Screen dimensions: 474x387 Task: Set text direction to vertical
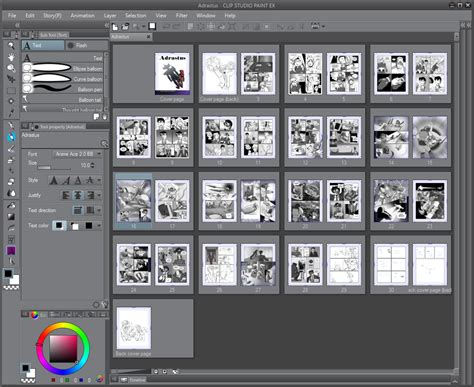tap(90, 210)
